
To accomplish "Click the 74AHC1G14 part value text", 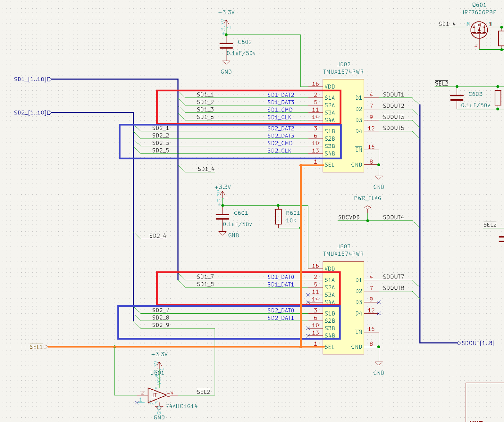I will coord(181,406).
